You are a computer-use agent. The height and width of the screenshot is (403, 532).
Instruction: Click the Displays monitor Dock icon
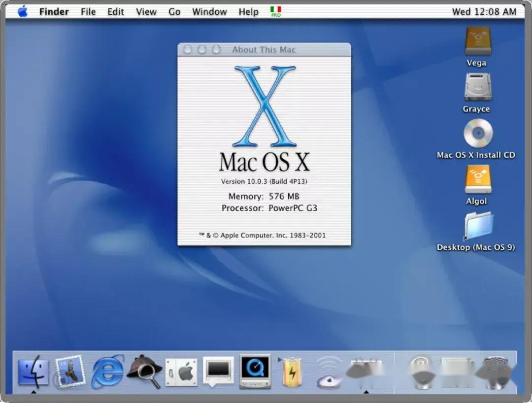(218, 370)
